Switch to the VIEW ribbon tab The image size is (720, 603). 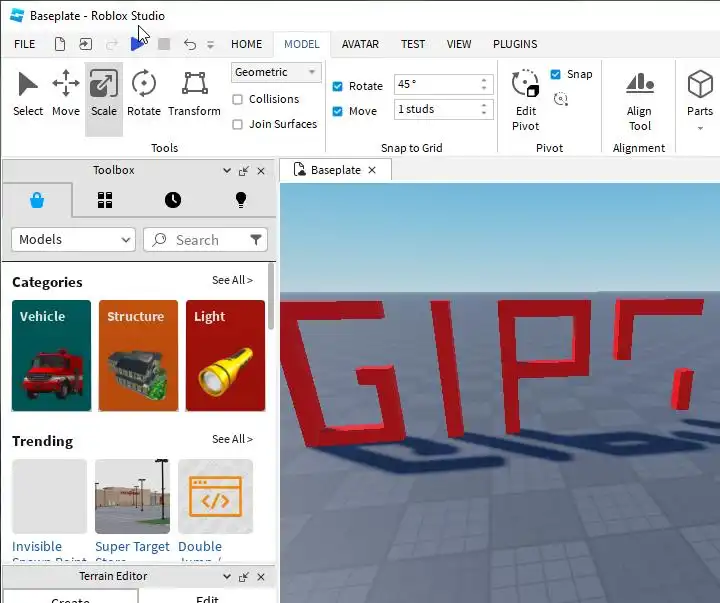pyautogui.click(x=459, y=44)
